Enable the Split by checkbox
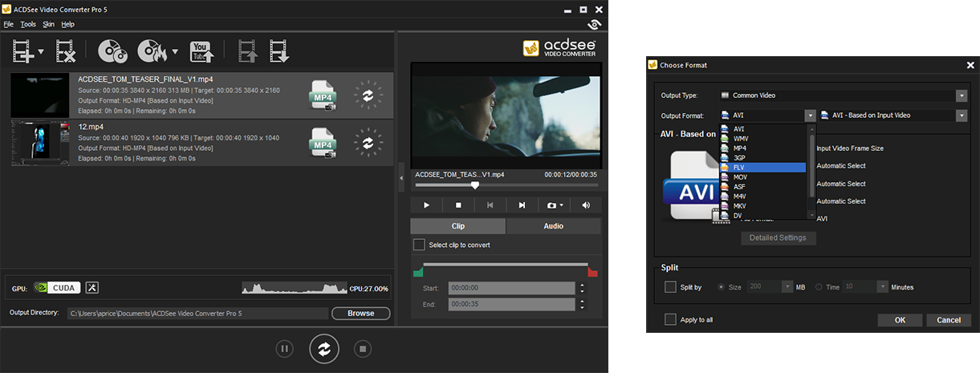 point(670,286)
